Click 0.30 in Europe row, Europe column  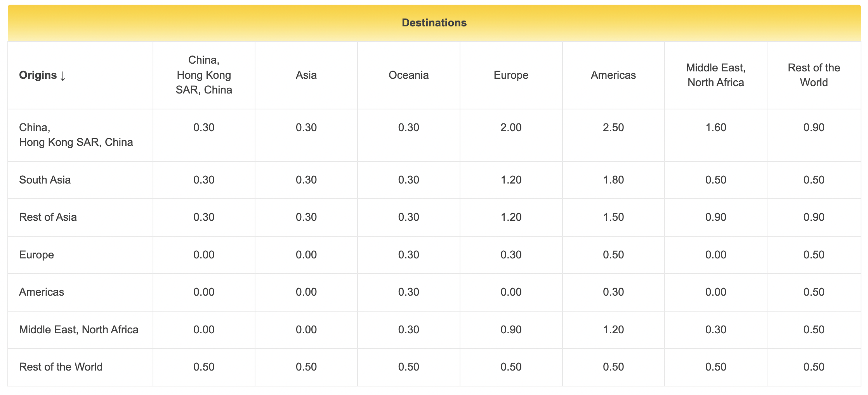tap(511, 255)
